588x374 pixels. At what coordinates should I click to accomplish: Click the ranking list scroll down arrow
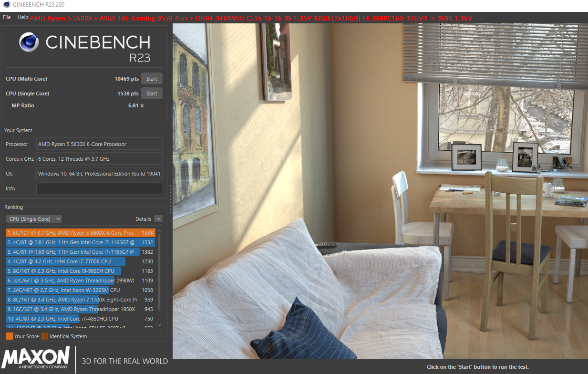159,325
